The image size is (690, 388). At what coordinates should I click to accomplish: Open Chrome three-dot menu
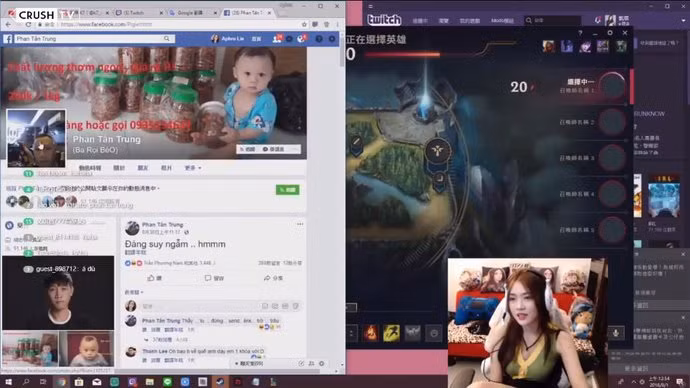coord(338,25)
